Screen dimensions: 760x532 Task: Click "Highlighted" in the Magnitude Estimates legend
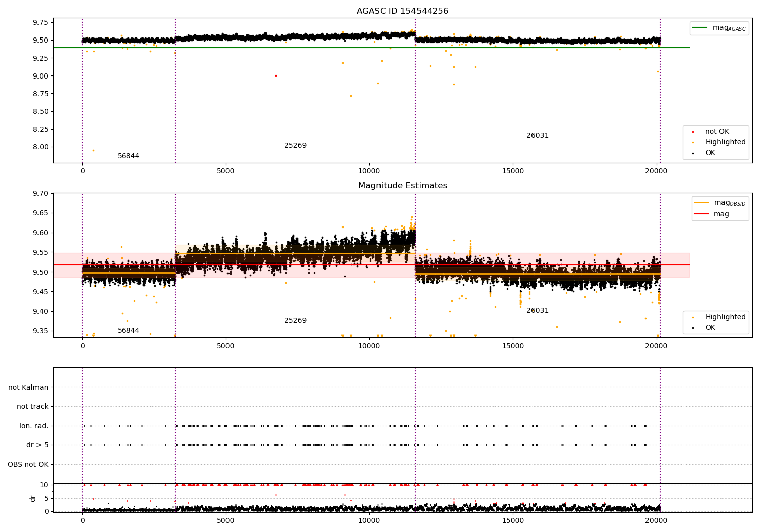click(x=726, y=317)
